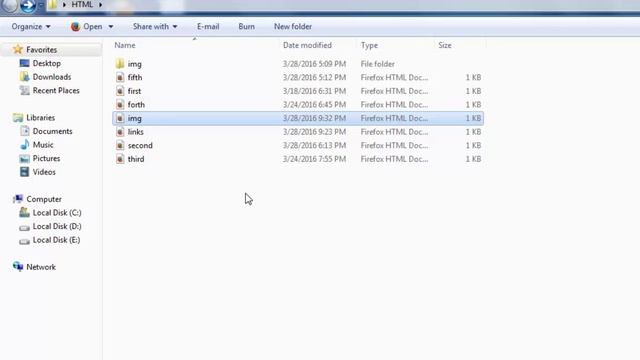Open the Share with dropdown

[x=155, y=27]
